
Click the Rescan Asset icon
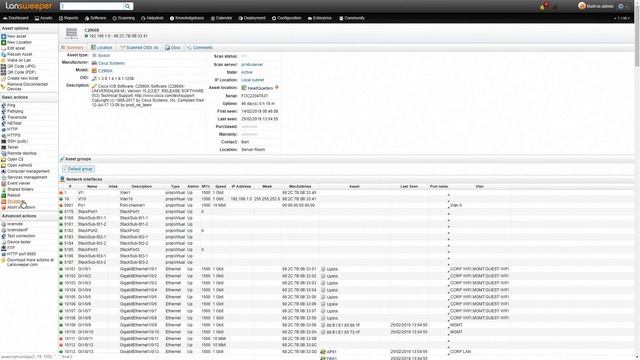point(3,54)
